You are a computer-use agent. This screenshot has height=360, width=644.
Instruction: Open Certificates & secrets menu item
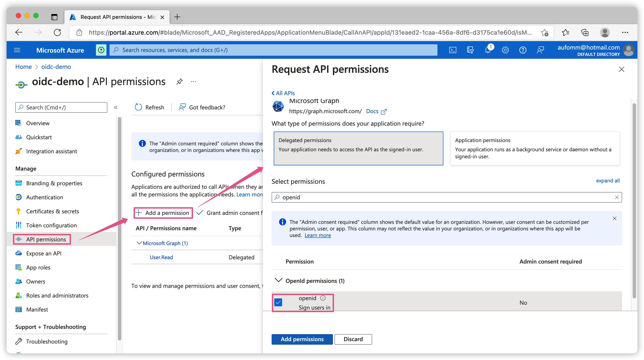point(53,211)
